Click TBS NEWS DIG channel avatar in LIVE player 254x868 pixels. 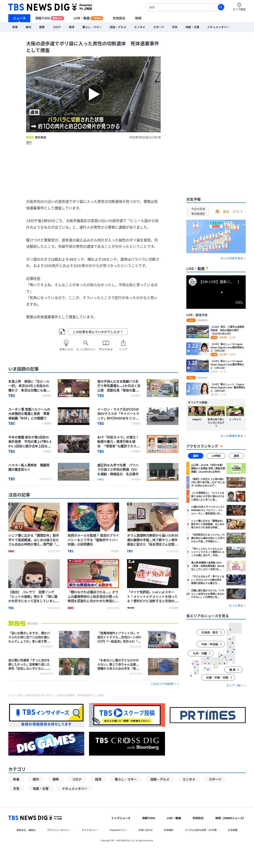point(193,282)
